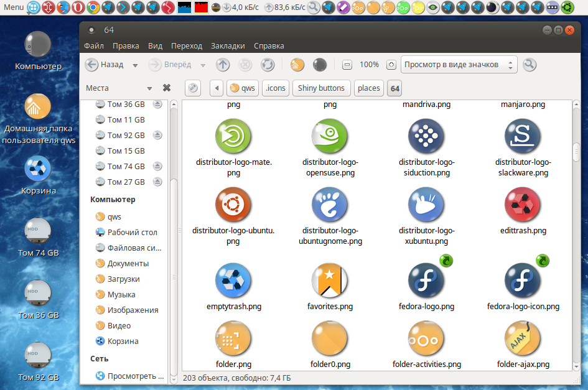
Task: Eject the Том 92 GB volume
Action: pyautogui.click(x=158, y=136)
